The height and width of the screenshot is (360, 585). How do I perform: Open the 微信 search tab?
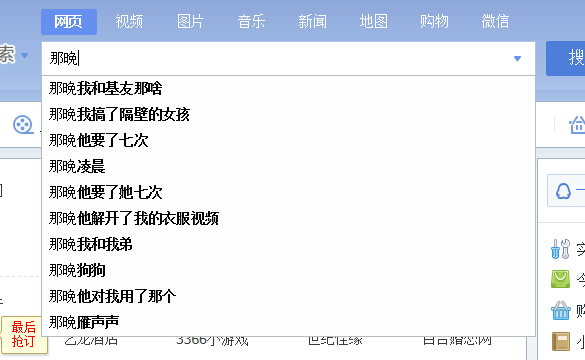point(495,22)
